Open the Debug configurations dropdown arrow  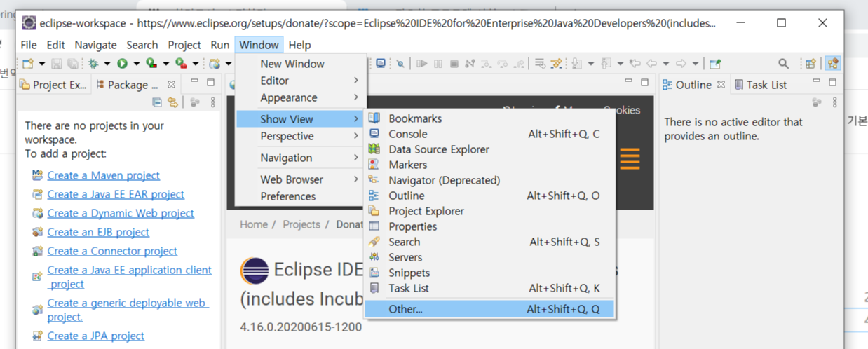point(107,64)
